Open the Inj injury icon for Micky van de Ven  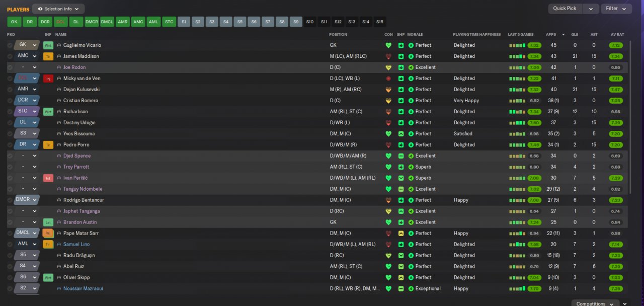(48, 79)
